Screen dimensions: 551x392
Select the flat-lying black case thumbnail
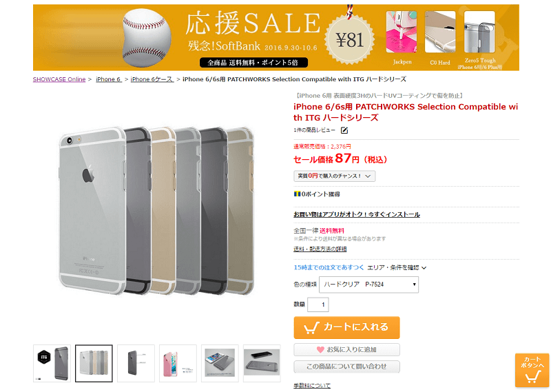coord(262,364)
